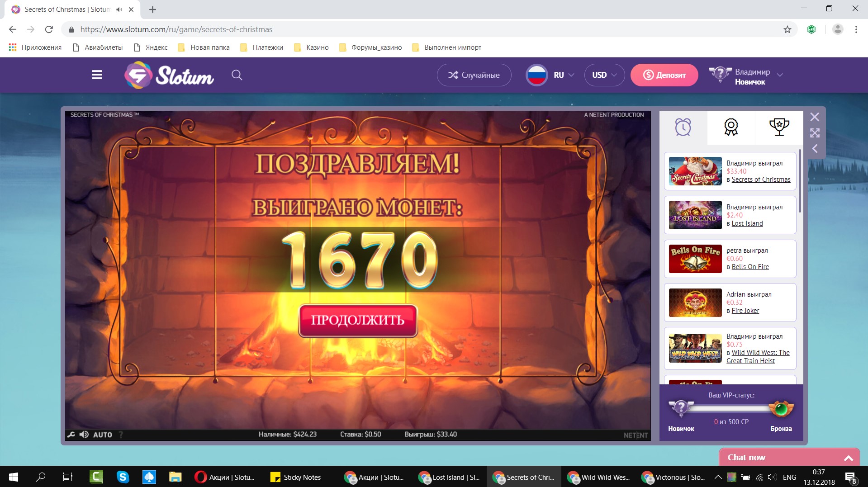Open a new browser tab with plus
This screenshot has height=487, width=868.
153,9
